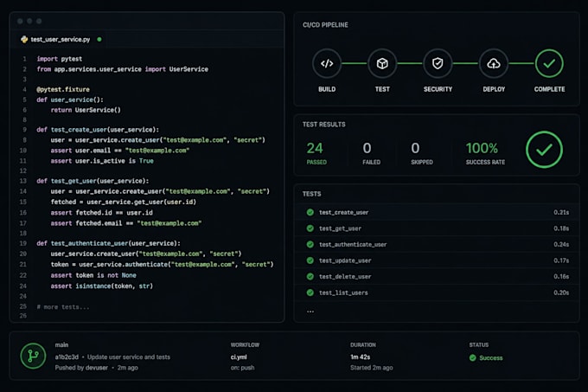This screenshot has width=588, height=392.
Task: Click the green check beside test_delete_user
Action: [310, 276]
